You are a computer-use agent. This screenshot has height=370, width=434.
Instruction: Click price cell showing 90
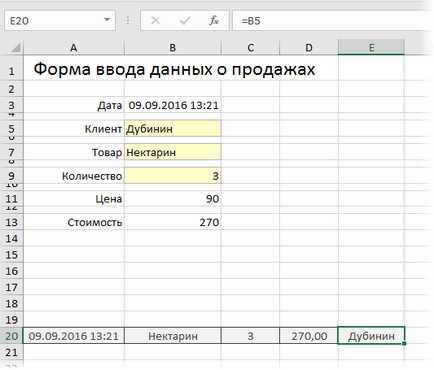click(x=173, y=199)
